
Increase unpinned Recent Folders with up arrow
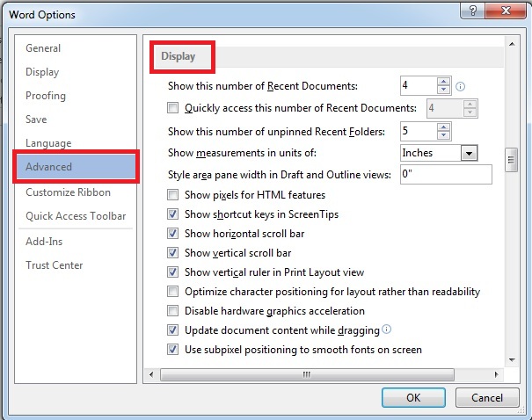(x=443, y=127)
